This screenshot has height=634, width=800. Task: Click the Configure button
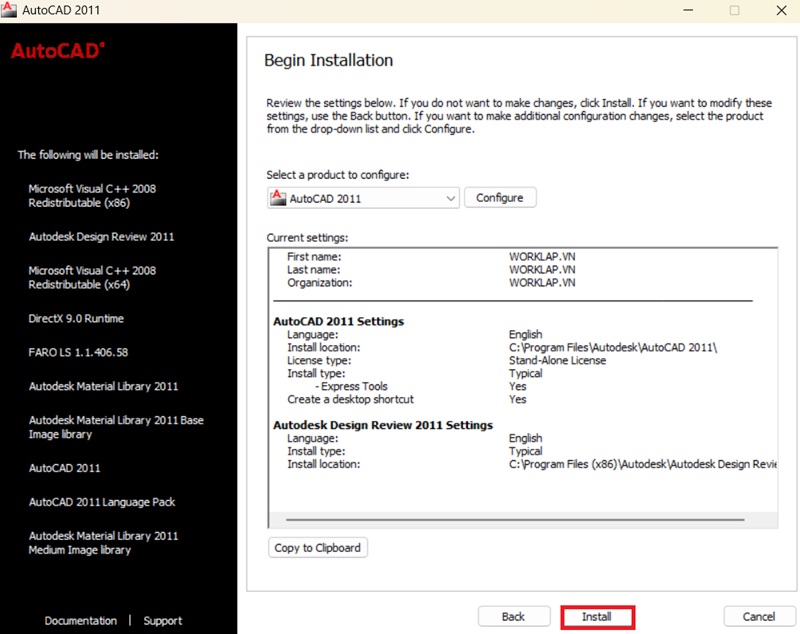[x=500, y=197]
